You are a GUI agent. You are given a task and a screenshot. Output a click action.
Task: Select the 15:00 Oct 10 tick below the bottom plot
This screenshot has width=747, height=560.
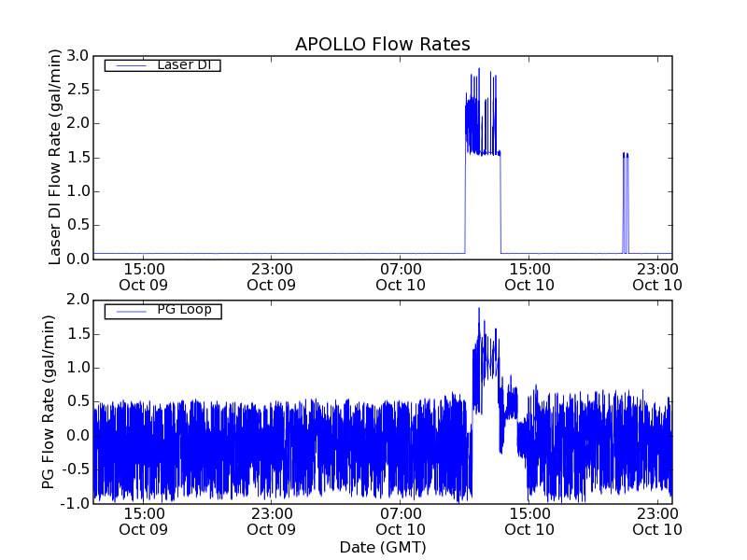[529, 521]
